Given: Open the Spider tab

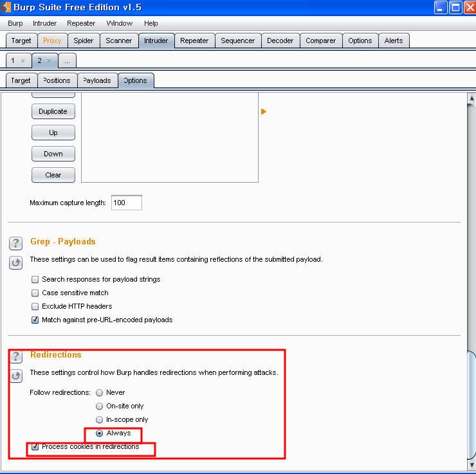Looking at the screenshot, I should (x=84, y=41).
